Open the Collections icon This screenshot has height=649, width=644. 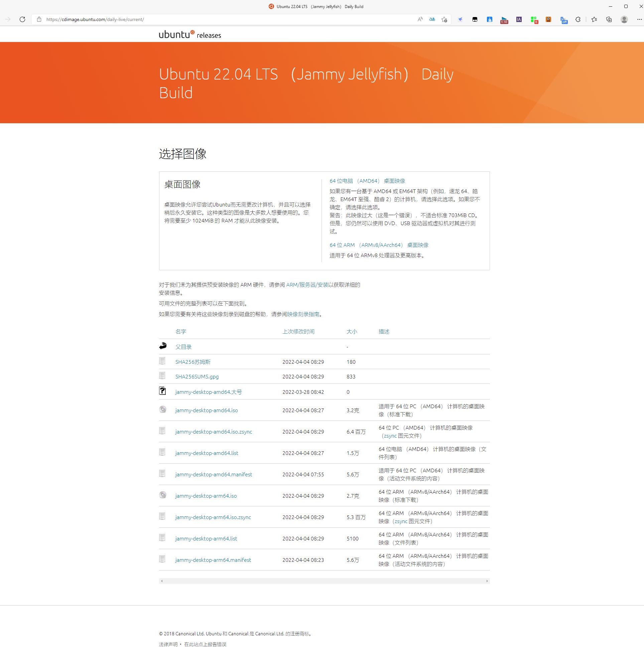point(609,19)
